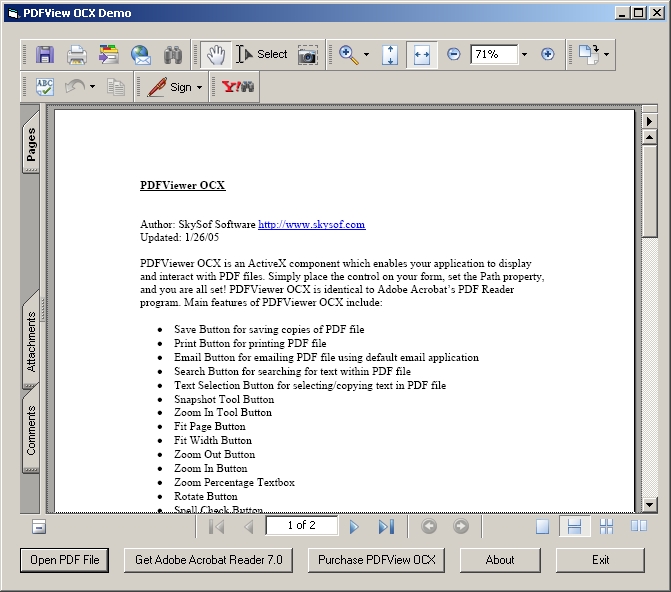Click the navigation pane splitter handle
Viewport: 671px width, 592px height.
point(43,309)
